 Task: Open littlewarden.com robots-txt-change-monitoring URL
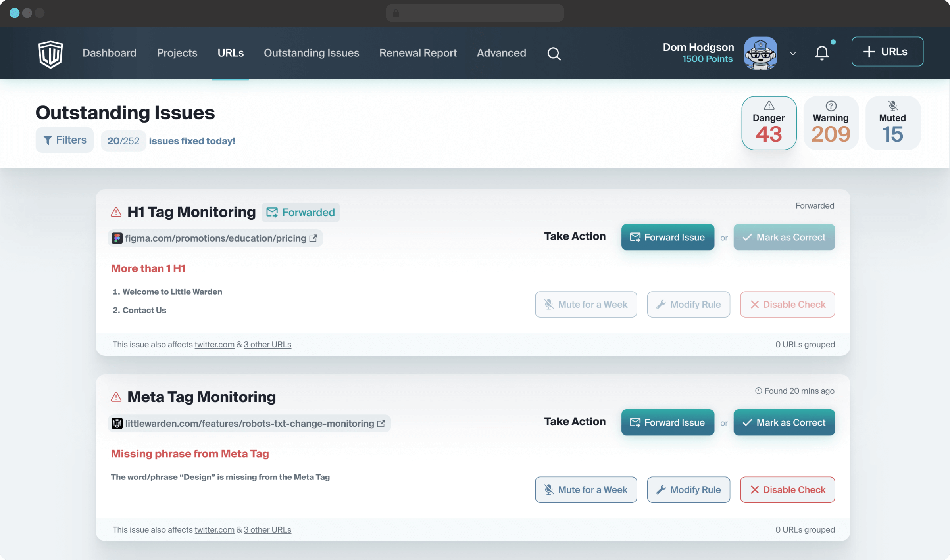(250, 423)
